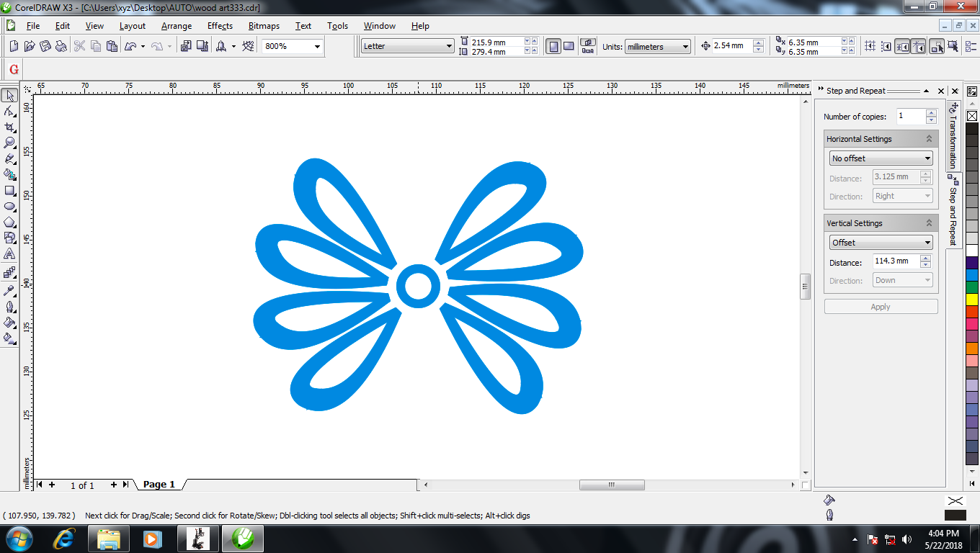The image size is (980, 553).
Task: Click the Export icon
Action: click(202, 46)
